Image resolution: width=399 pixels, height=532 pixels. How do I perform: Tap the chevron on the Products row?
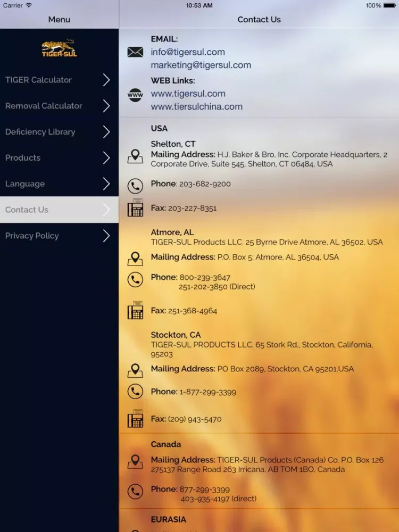click(x=106, y=158)
